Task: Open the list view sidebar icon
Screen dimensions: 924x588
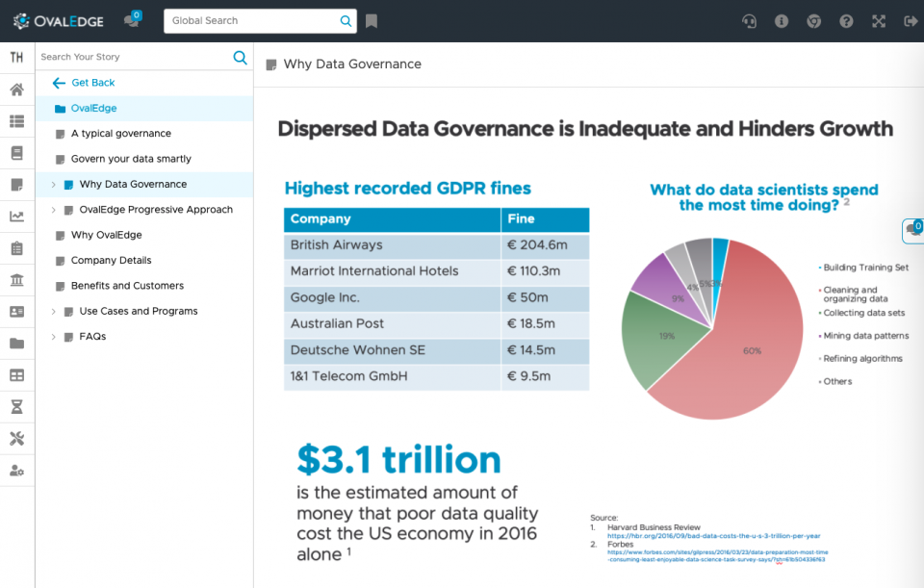Action: [x=16, y=121]
